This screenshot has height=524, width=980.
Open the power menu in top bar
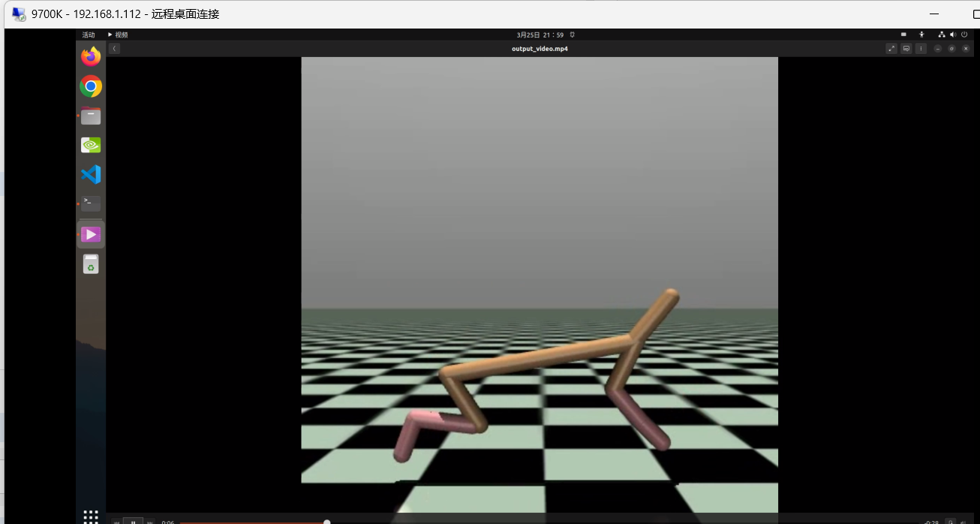(964, 35)
